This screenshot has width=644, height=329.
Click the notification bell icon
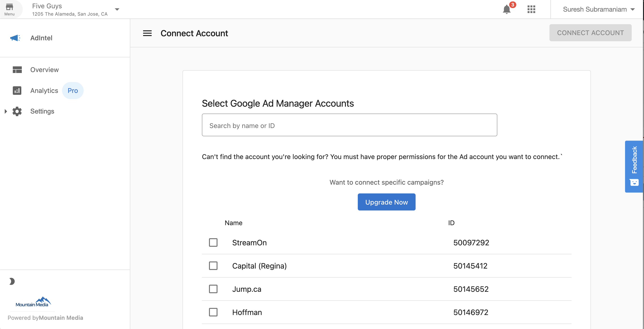click(507, 9)
